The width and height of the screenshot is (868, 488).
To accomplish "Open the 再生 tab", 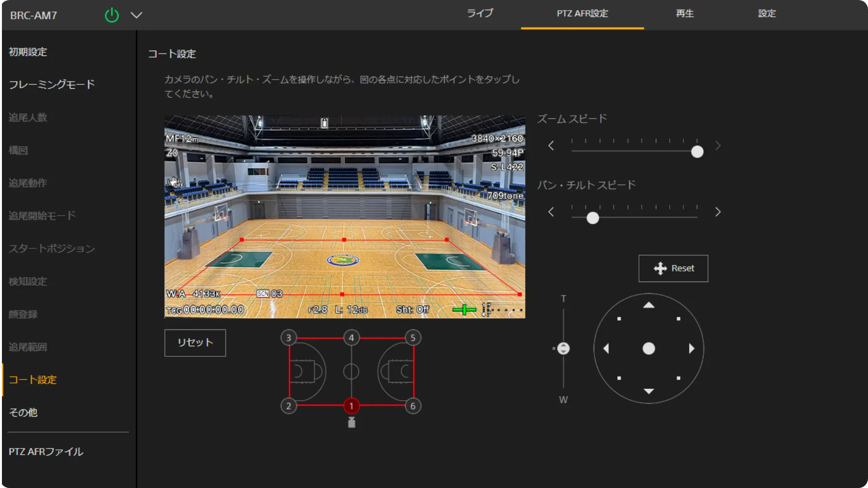I will click(684, 14).
